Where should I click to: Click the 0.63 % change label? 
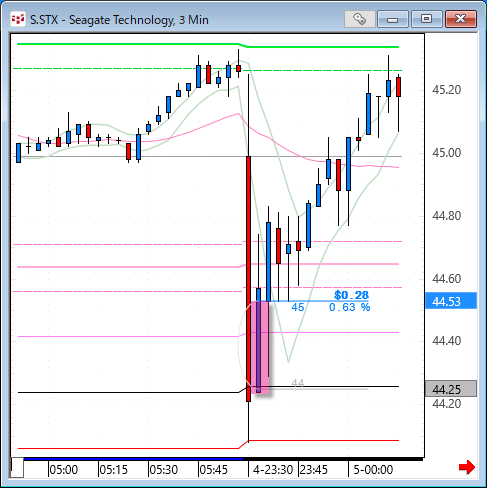click(349, 307)
